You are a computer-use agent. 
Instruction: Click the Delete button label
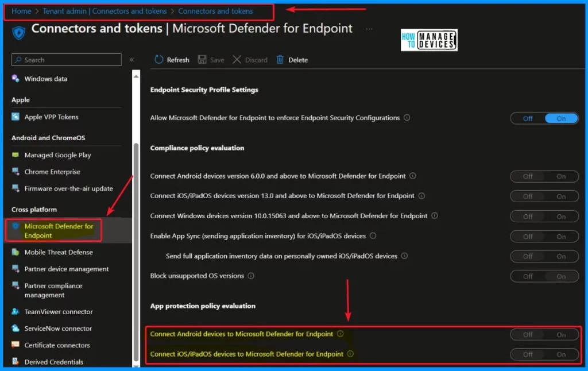point(298,60)
